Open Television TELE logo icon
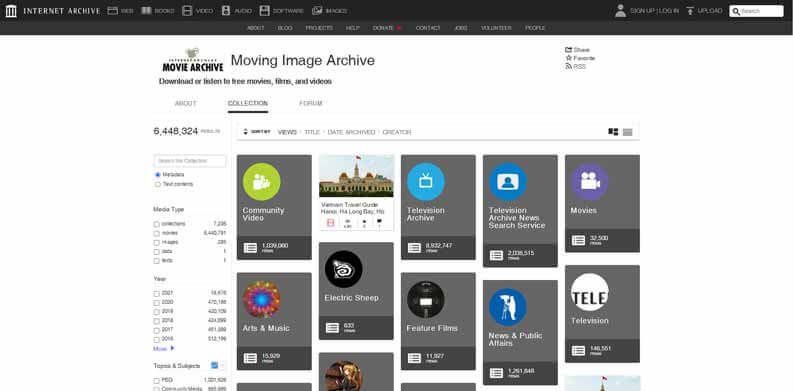Screen dimensions: 793x391 [x=590, y=292]
